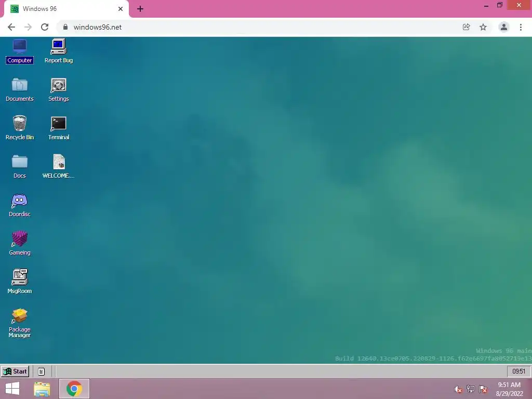532x399 pixels.
Task: Open the Gameing purple cube icon
Action: [x=20, y=244]
